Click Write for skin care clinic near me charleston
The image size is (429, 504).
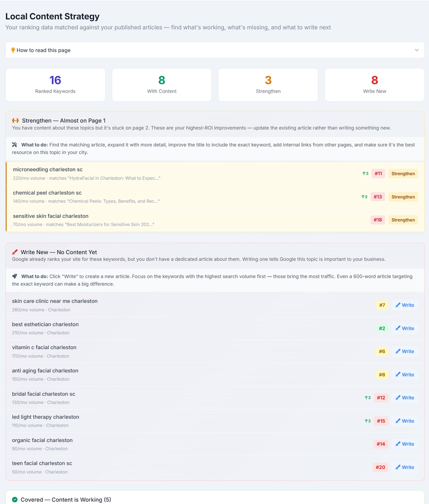click(x=405, y=305)
